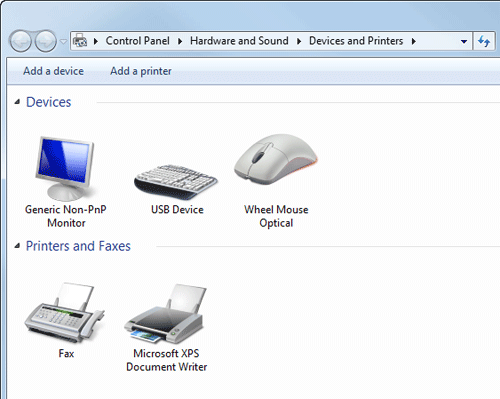Expand arrow after Devices and Printers

tap(414, 41)
